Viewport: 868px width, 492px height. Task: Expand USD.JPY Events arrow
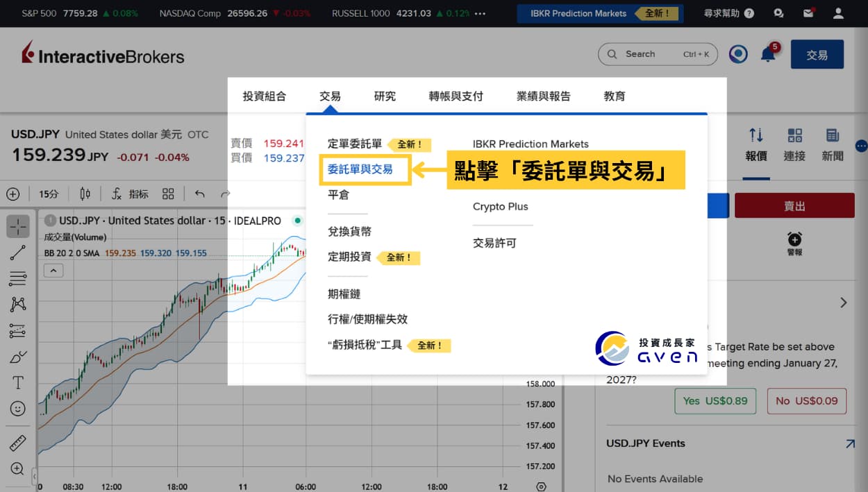click(850, 443)
